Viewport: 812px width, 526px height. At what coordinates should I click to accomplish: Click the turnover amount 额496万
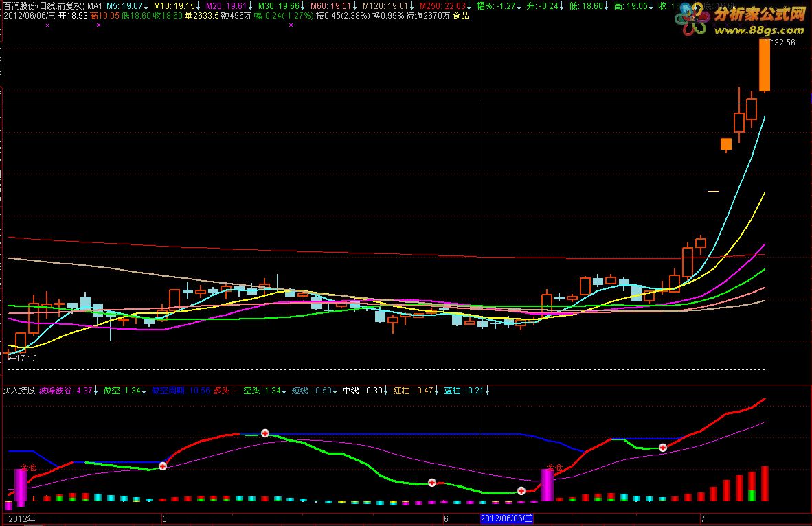[x=236, y=16]
